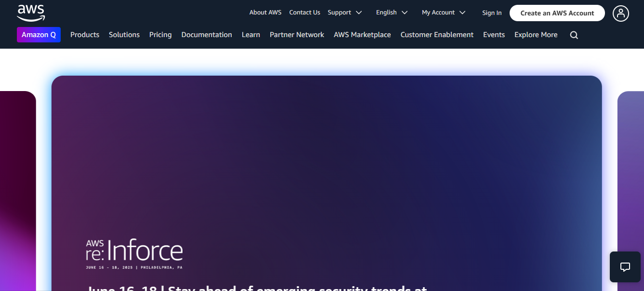Select Pricing in navigation bar
This screenshot has width=644, height=291.
click(x=160, y=35)
